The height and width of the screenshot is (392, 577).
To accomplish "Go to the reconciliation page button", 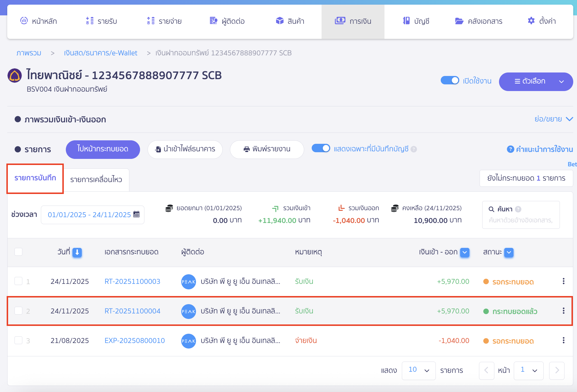I will tap(103, 149).
